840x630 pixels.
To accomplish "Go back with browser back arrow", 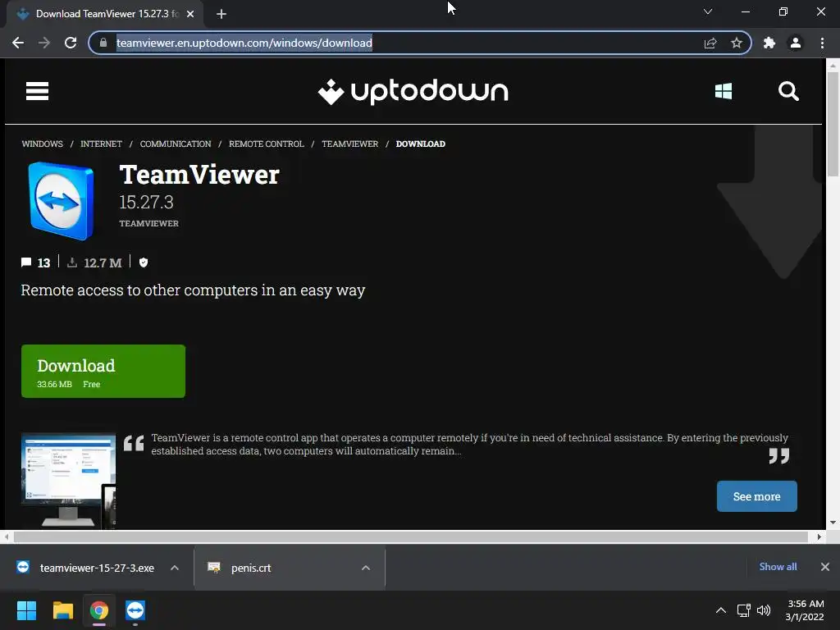I will [x=18, y=43].
